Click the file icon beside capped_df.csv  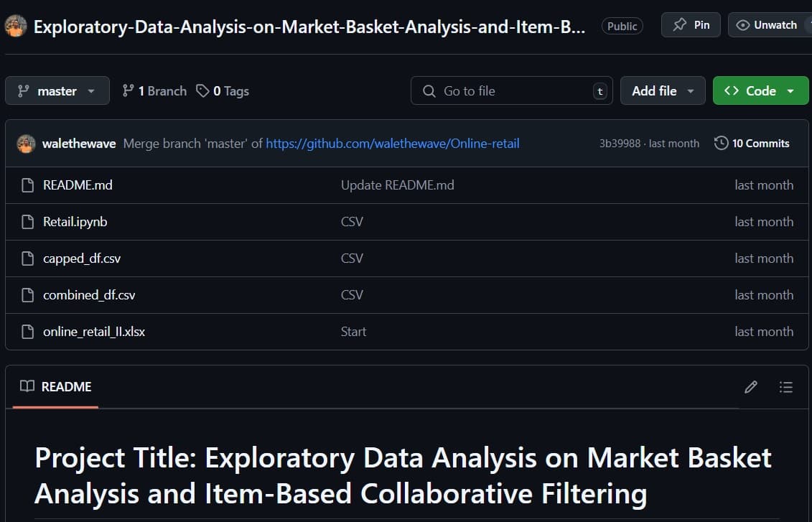(x=27, y=258)
